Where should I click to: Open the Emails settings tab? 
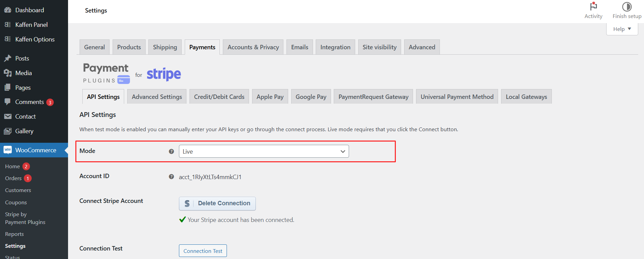(x=300, y=47)
